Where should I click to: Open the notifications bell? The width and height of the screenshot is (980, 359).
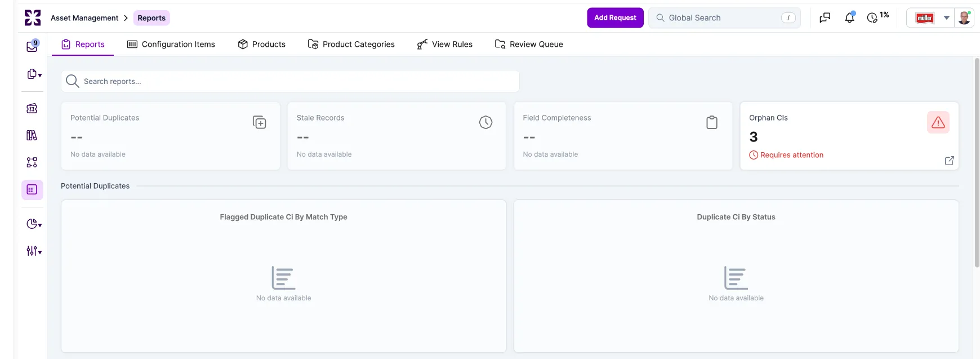[x=849, y=17]
